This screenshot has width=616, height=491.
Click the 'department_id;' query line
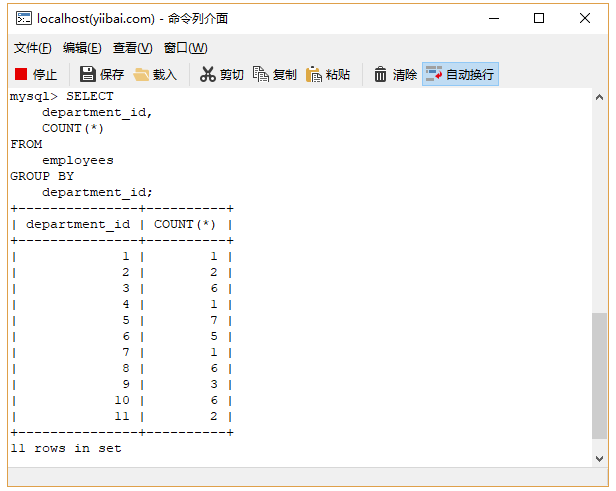pyautogui.click(x=97, y=192)
